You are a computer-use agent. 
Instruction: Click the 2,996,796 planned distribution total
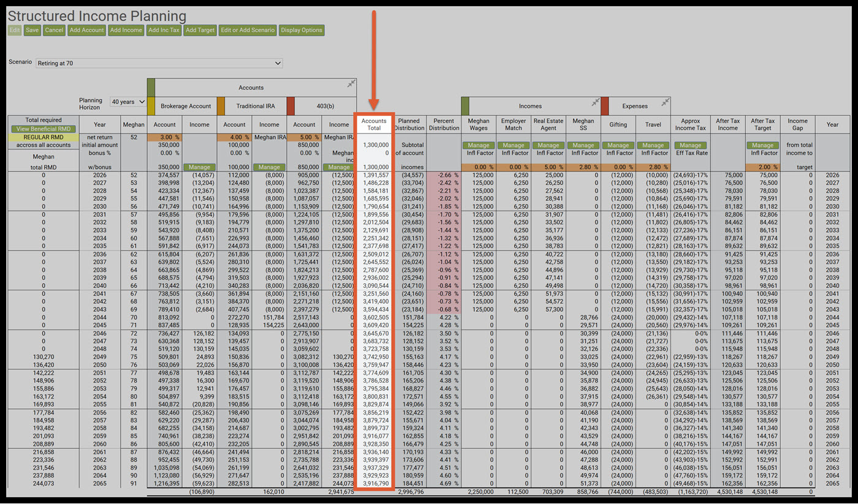[409, 492]
